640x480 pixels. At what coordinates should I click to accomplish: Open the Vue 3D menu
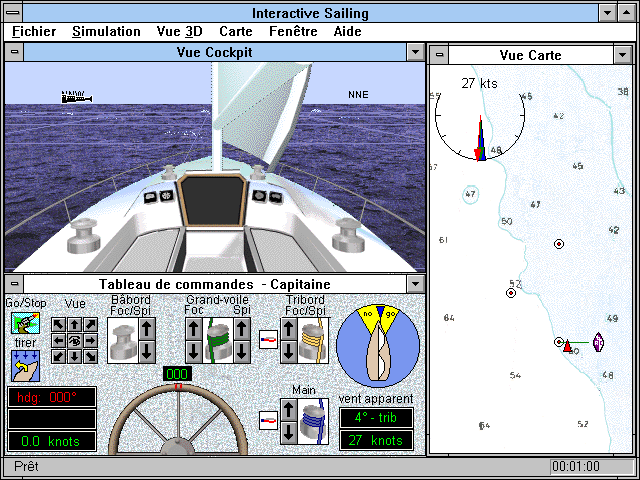tap(180, 31)
